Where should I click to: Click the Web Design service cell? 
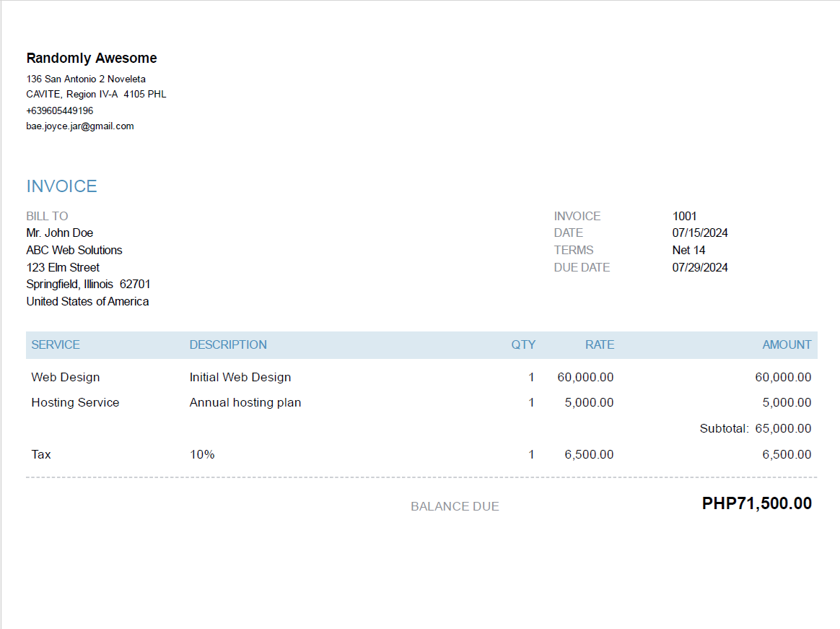point(66,377)
